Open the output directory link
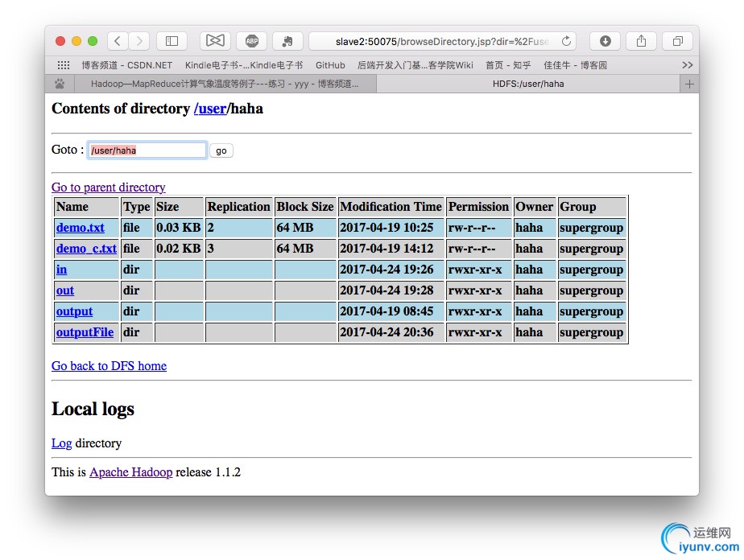The height and width of the screenshot is (560, 744). coord(75,311)
